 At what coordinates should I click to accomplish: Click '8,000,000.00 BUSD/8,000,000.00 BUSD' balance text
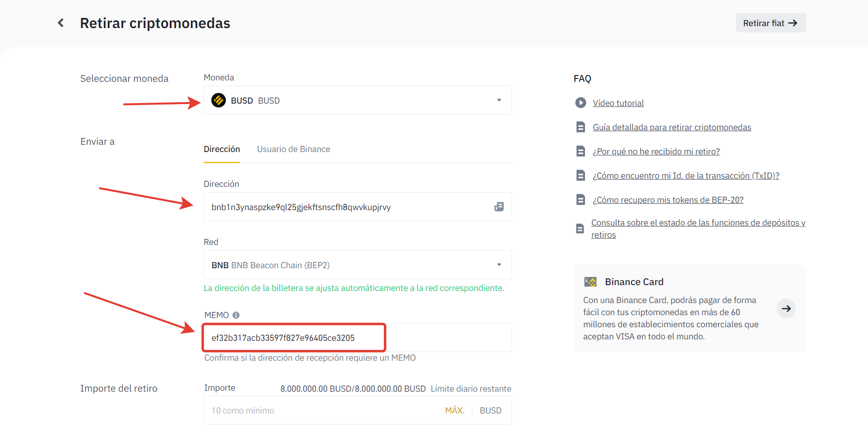coord(353,389)
